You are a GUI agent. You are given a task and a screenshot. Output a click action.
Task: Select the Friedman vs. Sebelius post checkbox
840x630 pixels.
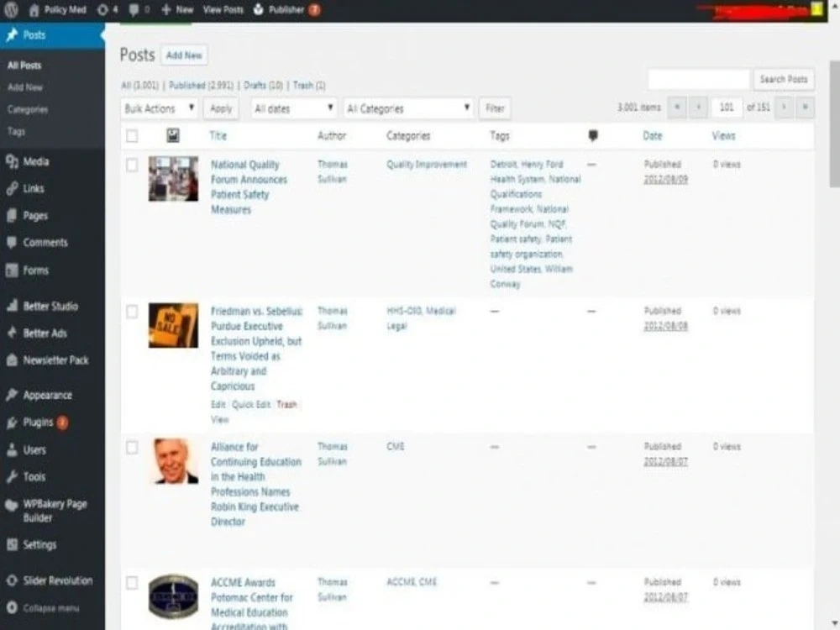[x=132, y=312]
